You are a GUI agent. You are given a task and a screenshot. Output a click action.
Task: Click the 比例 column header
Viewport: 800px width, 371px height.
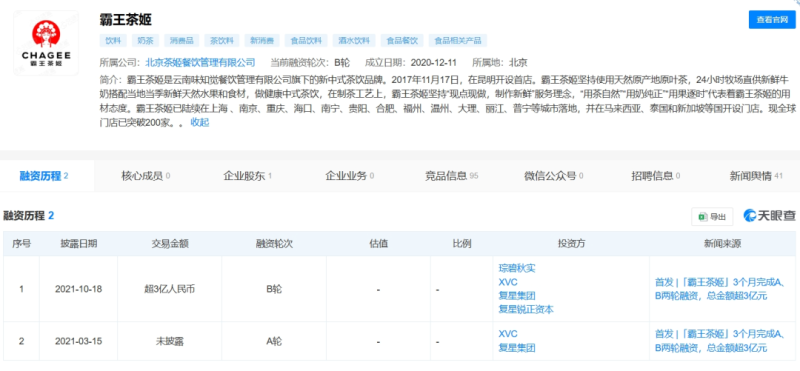[x=462, y=244]
